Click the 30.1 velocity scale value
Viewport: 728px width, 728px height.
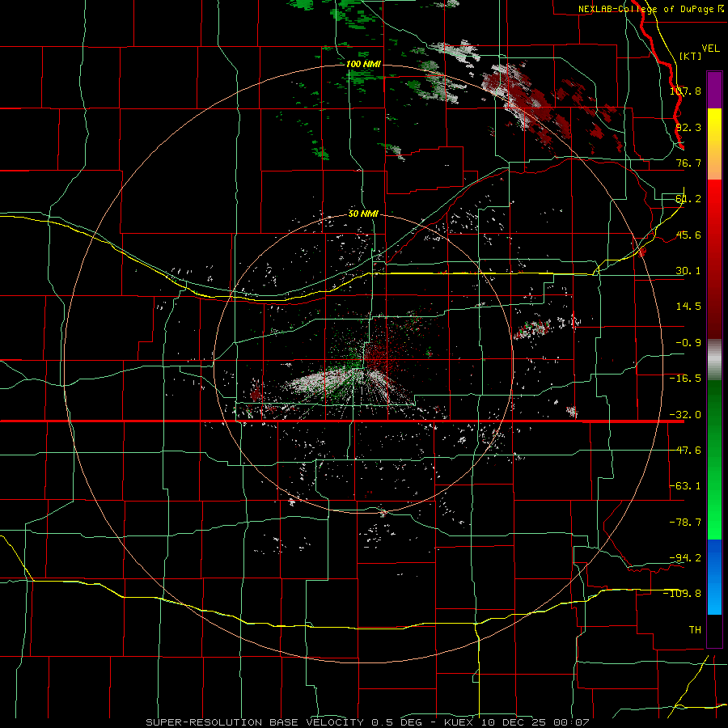pos(688,271)
